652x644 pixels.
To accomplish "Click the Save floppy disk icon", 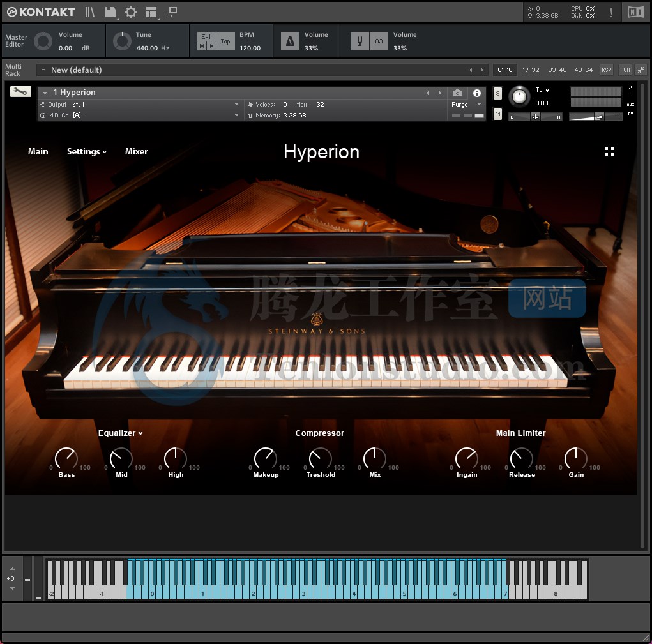I will pos(110,12).
